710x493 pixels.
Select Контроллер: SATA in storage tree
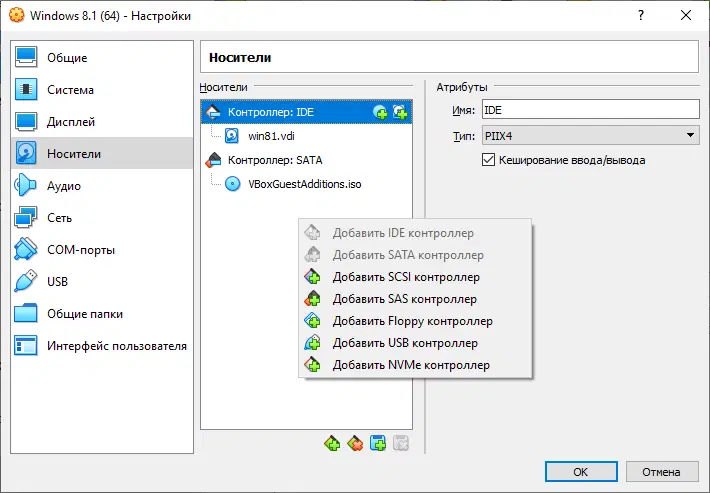point(275,160)
